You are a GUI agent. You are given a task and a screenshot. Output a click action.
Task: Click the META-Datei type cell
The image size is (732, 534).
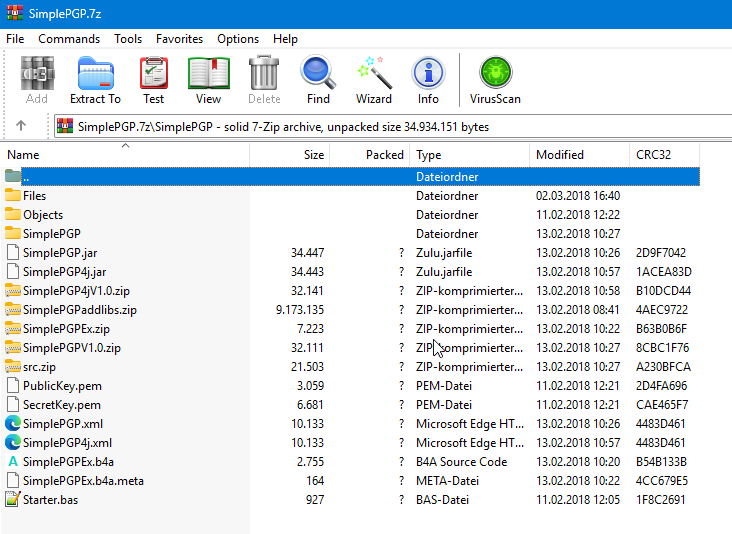447,481
